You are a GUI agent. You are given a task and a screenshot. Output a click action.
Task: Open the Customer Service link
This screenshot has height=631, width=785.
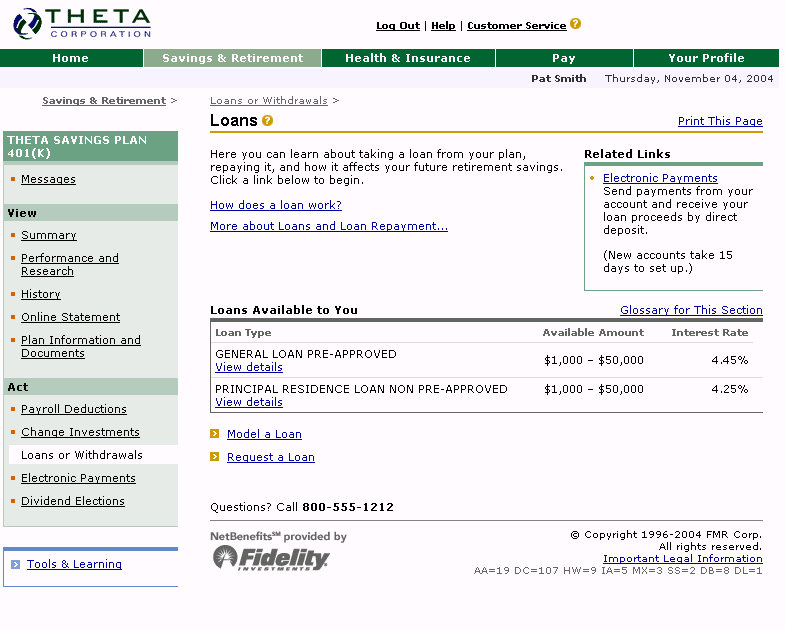(517, 26)
